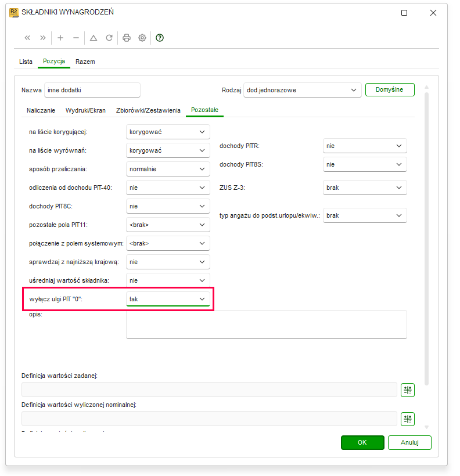Select the Pozycja tab
The width and height of the screenshot is (460, 476).
54,62
